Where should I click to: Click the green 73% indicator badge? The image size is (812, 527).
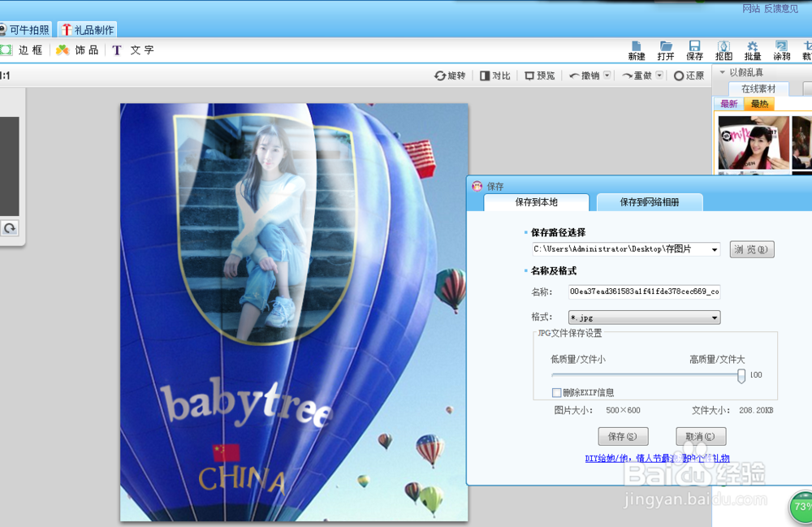pyautogui.click(x=801, y=506)
